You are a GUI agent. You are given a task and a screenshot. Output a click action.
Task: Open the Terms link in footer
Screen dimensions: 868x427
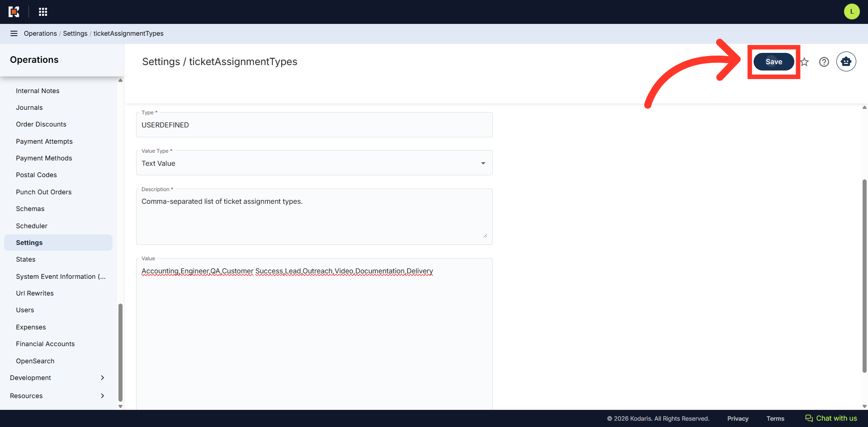point(775,418)
